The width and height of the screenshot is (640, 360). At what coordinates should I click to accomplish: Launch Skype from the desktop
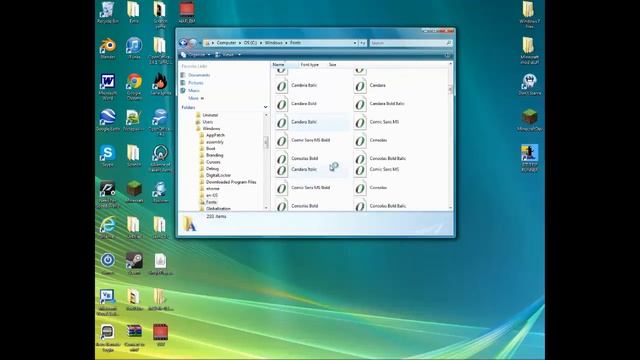pos(108,156)
